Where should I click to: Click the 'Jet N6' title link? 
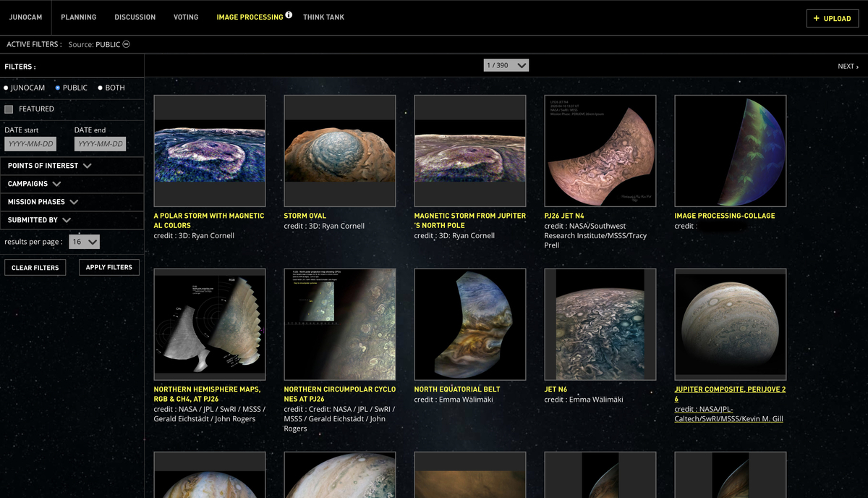(556, 389)
